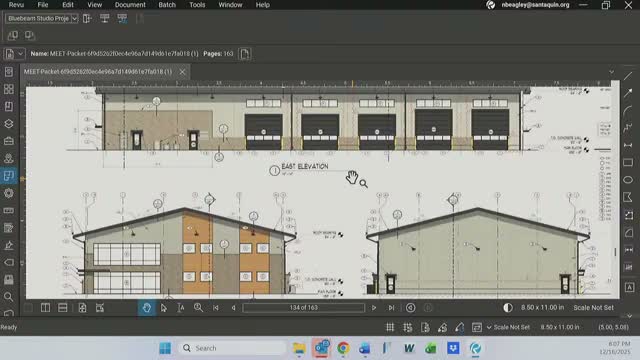The height and width of the screenshot is (360, 640).
Task: Open the document tabs list chevron
Action: pos(611,72)
